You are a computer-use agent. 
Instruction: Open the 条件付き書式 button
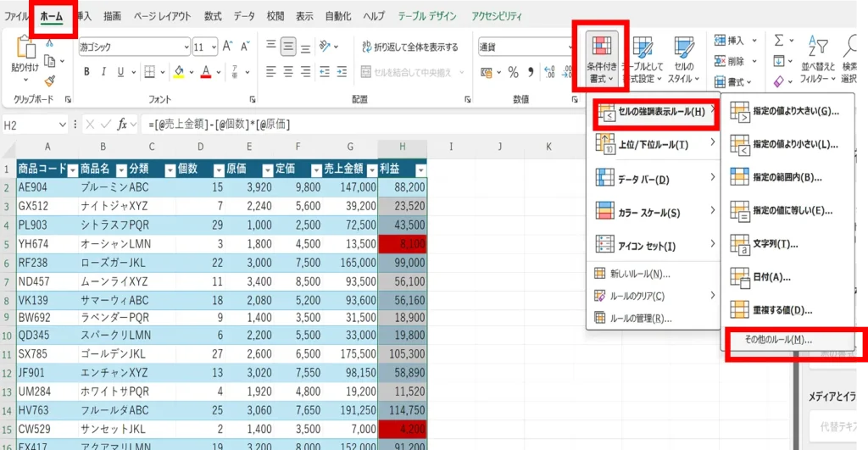pos(601,58)
